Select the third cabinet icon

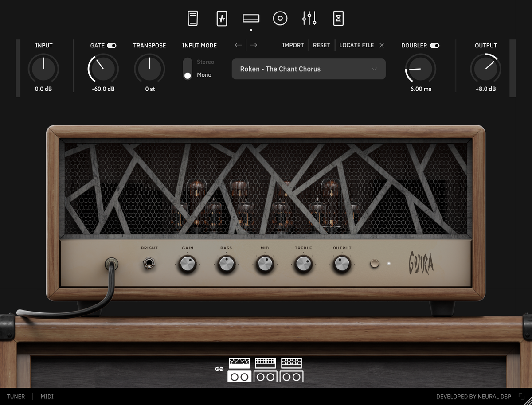tap(292, 377)
